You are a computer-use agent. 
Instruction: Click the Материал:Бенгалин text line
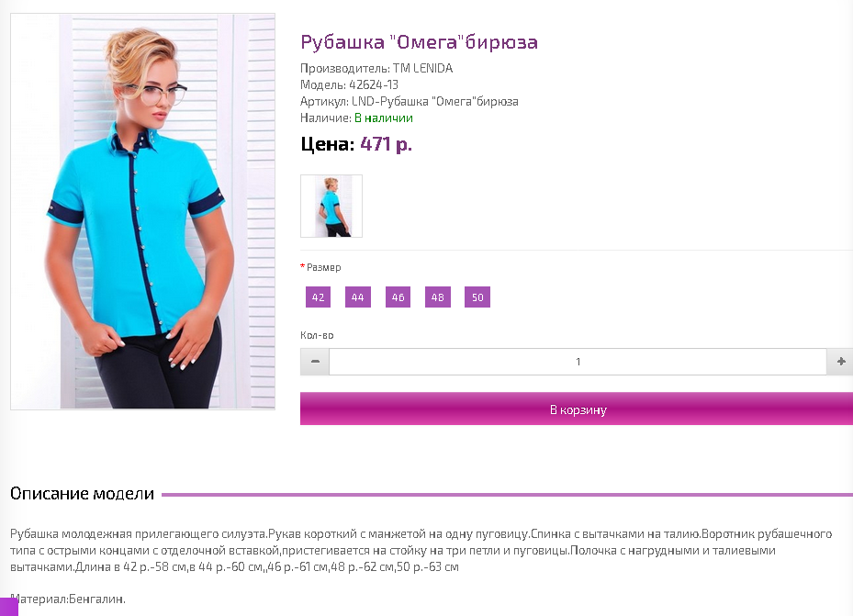click(x=68, y=599)
